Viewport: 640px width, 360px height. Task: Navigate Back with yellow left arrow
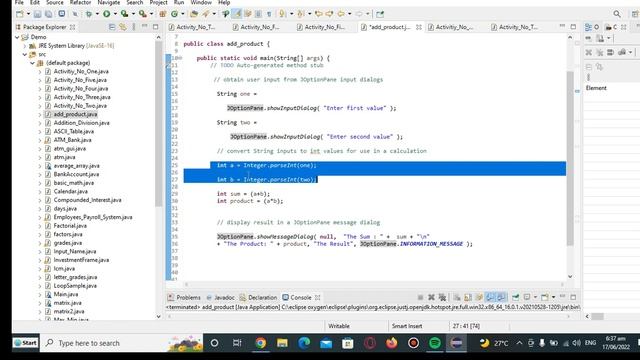[341, 14]
